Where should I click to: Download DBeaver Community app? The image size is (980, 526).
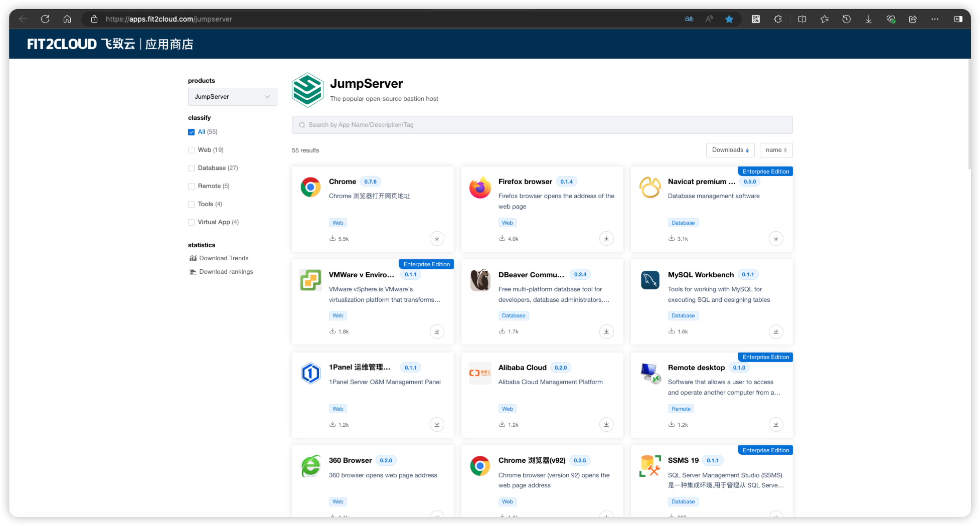click(x=606, y=331)
